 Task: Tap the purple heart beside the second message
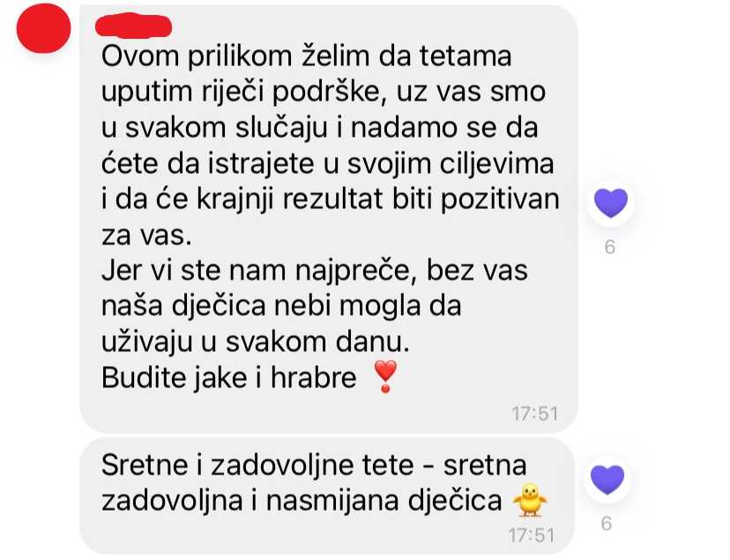point(607,480)
